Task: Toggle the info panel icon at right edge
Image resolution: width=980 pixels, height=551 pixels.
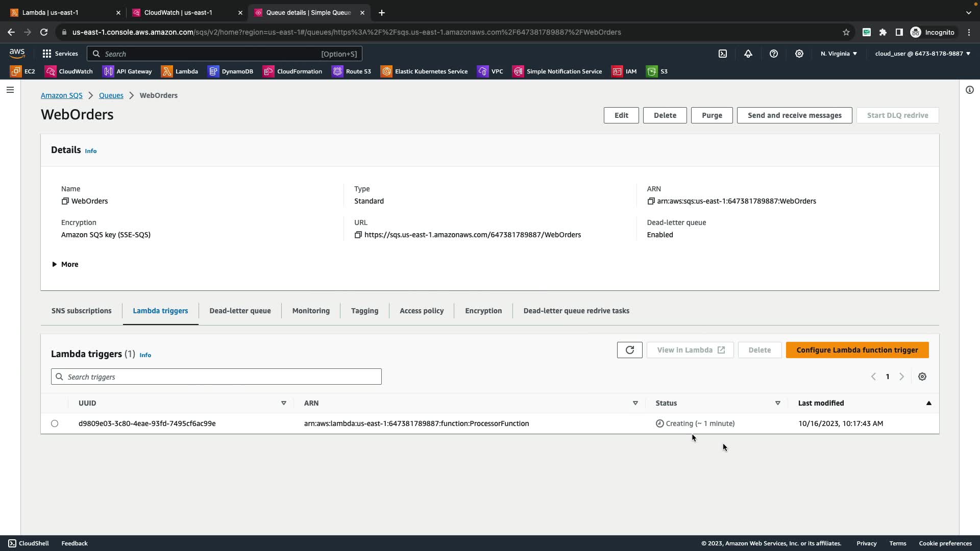Action: point(969,90)
